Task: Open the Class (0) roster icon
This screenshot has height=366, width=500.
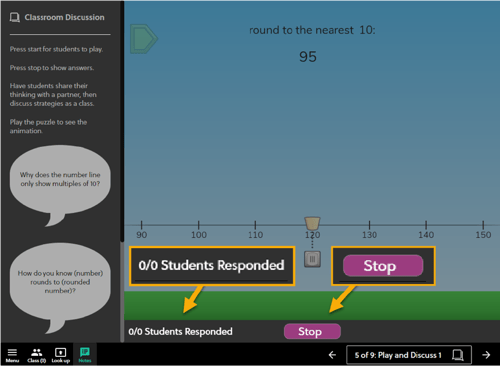Action: (36, 355)
